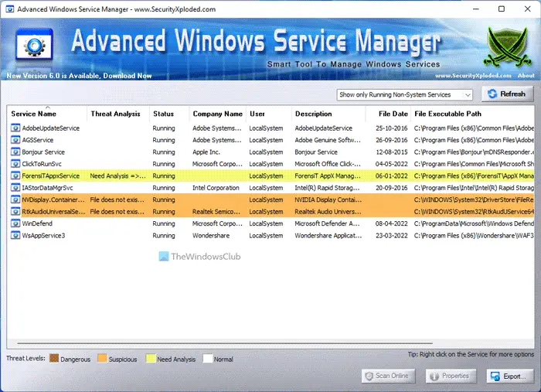Click the Bonjour Service row icon

15,152
